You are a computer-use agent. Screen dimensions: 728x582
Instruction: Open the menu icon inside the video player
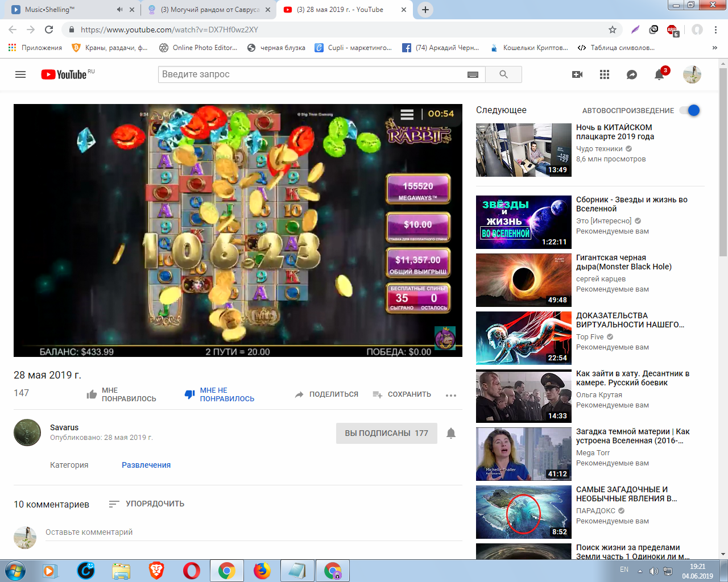[x=407, y=114]
